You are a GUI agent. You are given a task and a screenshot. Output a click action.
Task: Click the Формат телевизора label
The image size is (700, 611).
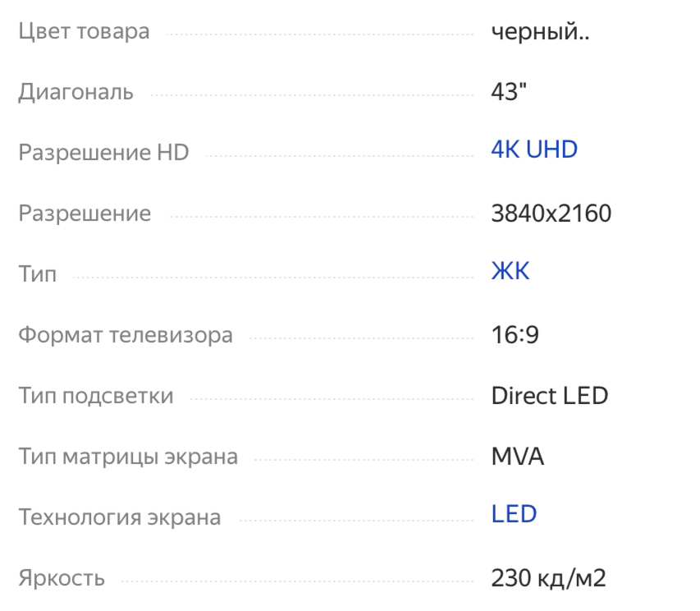click(x=126, y=334)
